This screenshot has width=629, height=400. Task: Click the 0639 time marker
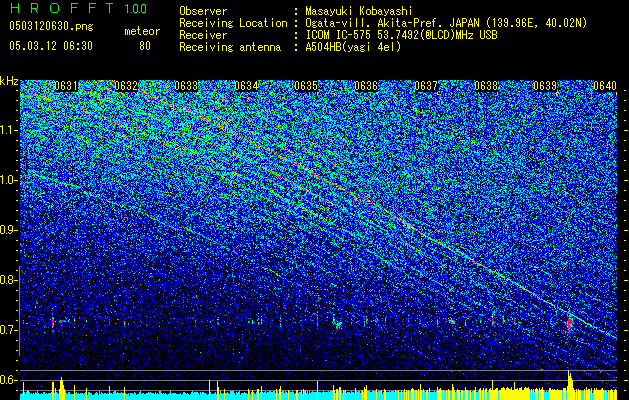point(545,86)
